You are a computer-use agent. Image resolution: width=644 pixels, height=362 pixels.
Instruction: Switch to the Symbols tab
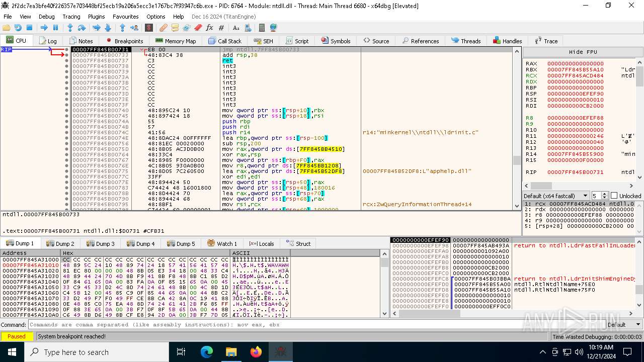[x=335, y=41]
